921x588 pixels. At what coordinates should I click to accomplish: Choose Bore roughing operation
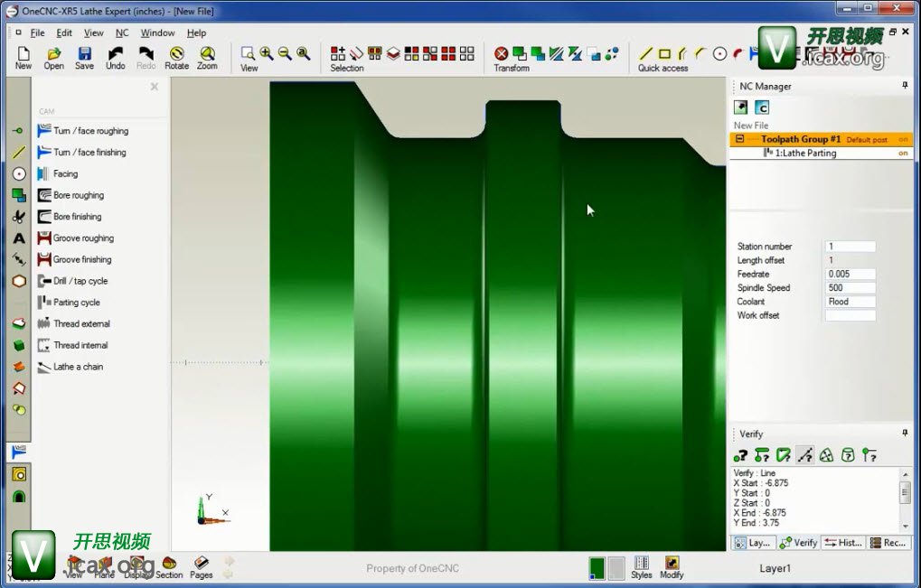coord(70,195)
